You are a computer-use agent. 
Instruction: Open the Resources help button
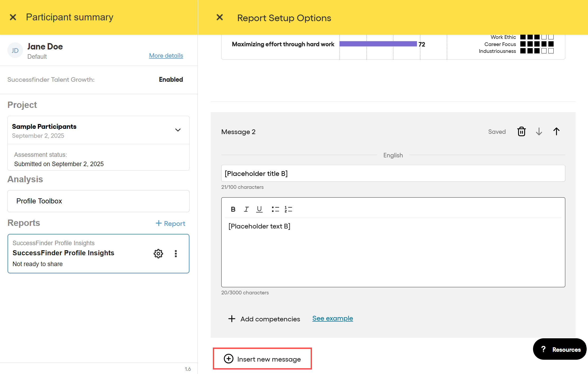tap(560, 349)
